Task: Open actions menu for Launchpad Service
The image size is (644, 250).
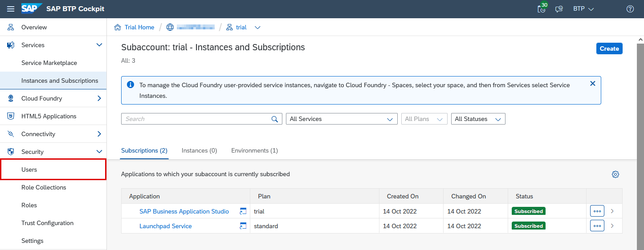Action: tap(597, 226)
